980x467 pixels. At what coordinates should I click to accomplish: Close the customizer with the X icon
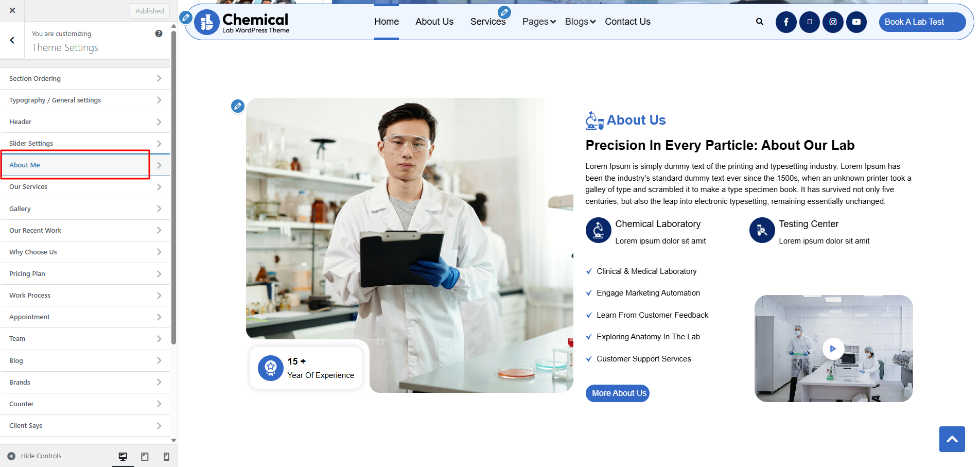12,10
